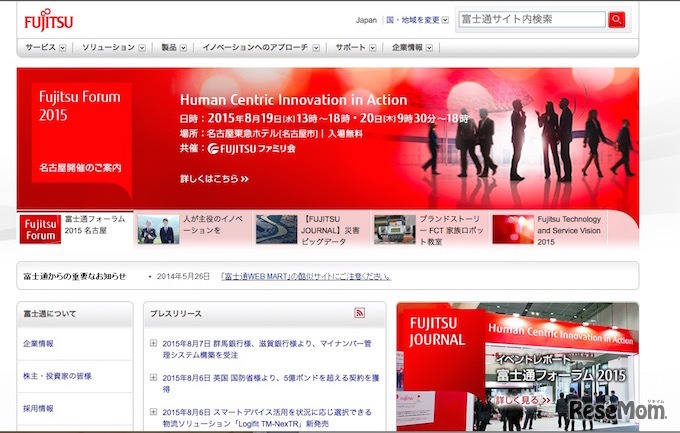Screen dimensions: 680x433
Task: Click the Fujitsu Forum red tab icon
Action: tap(41, 229)
